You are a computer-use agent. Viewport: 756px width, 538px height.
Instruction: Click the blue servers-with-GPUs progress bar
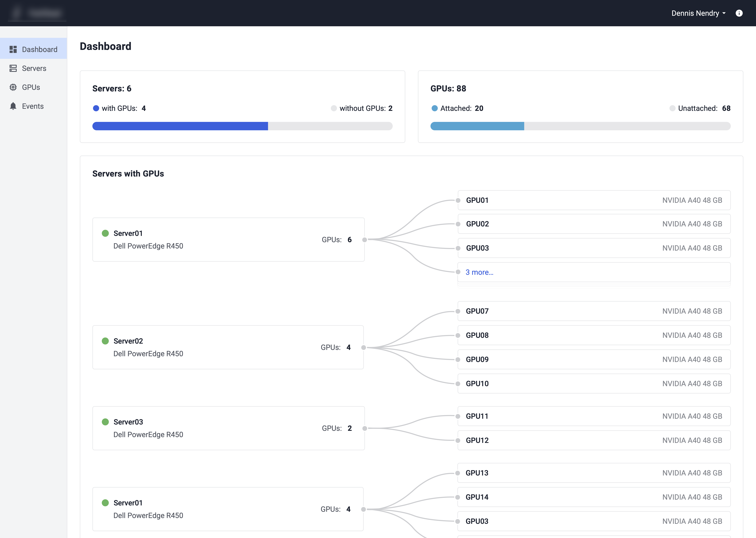180,126
